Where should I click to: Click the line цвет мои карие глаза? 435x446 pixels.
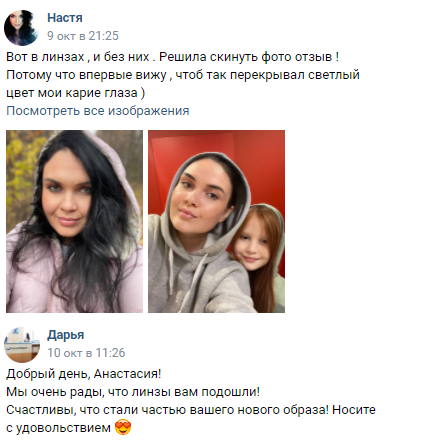point(76,93)
